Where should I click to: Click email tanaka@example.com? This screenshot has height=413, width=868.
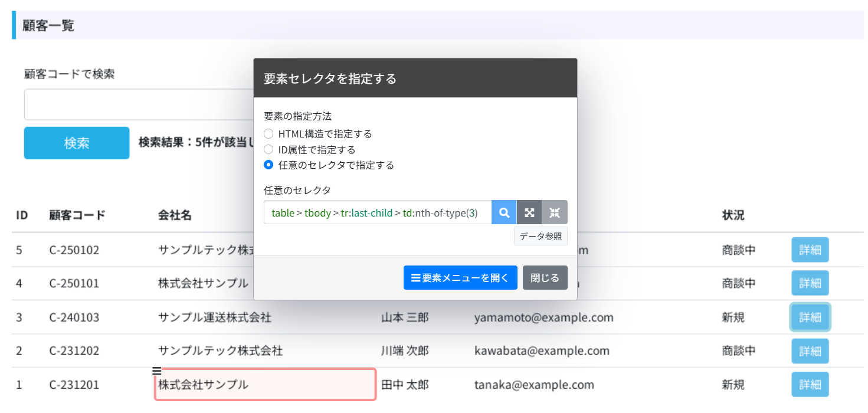[x=534, y=385]
